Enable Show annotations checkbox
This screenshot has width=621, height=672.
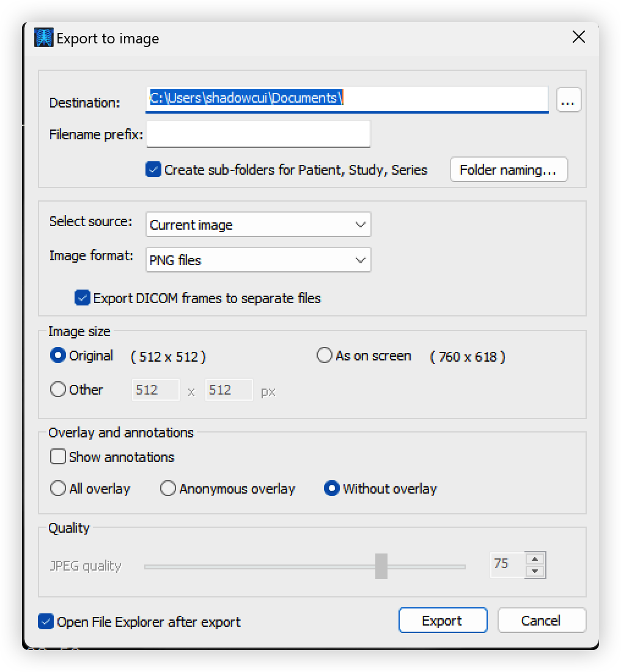58,456
